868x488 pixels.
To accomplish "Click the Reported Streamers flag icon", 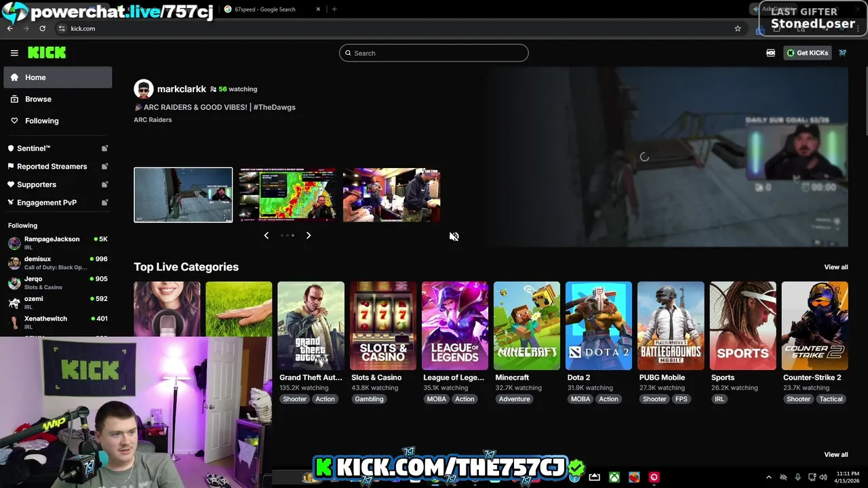I will [11, 166].
